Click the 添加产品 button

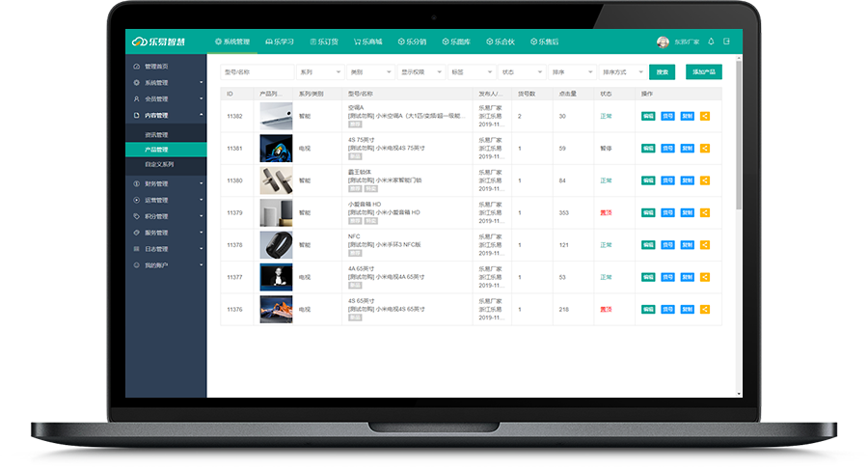click(703, 72)
